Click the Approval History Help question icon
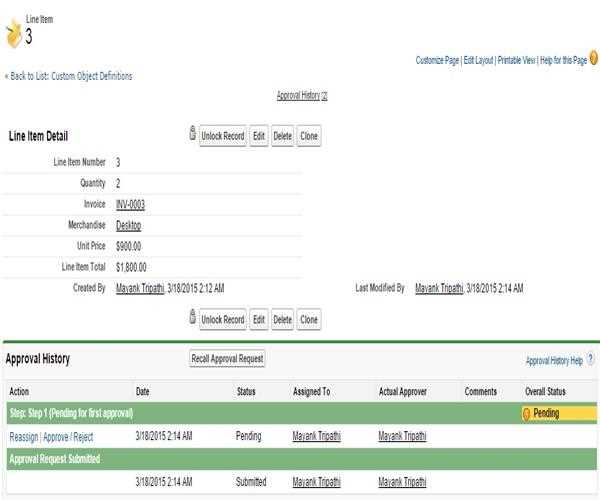 (x=591, y=359)
